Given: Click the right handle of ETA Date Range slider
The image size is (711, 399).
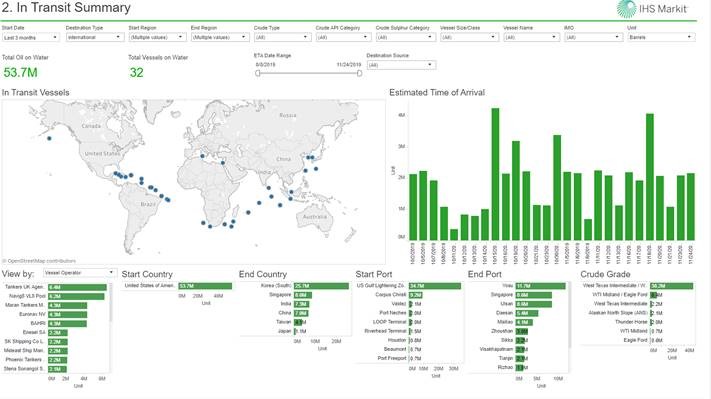Looking at the screenshot, I should pos(359,73).
